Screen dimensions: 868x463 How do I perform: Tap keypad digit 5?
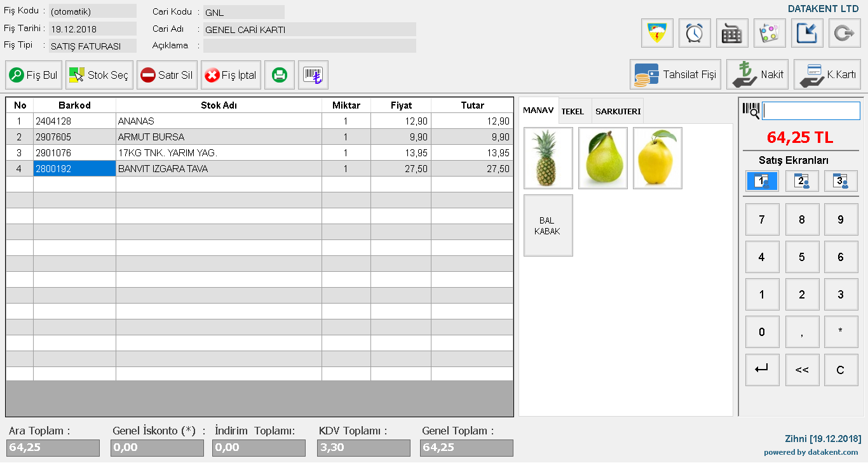[802, 257]
